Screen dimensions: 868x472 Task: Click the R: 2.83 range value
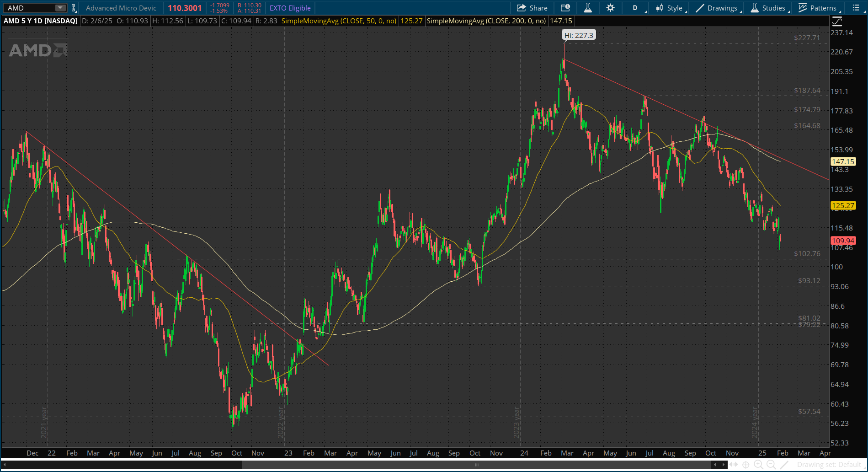coord(266,21)
